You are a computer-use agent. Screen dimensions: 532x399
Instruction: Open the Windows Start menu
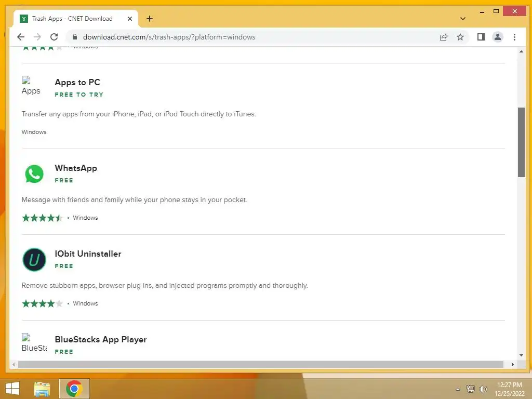12,389
